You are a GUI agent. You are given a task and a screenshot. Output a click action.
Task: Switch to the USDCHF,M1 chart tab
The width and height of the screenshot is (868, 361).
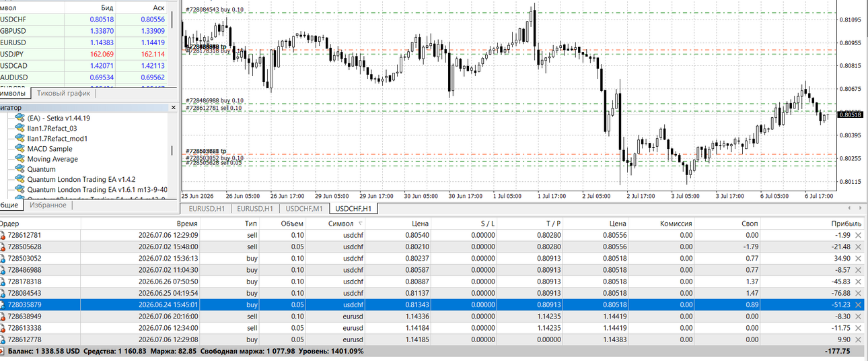pos(304,209)
